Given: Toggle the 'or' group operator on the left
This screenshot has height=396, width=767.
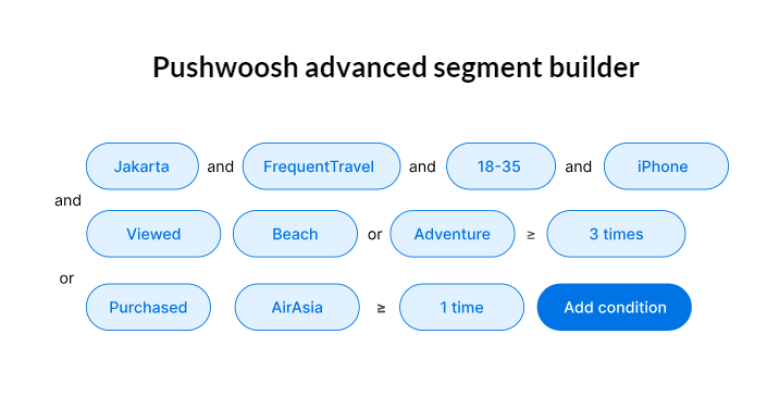Looking at the screenshot, I should coord(67,279).
